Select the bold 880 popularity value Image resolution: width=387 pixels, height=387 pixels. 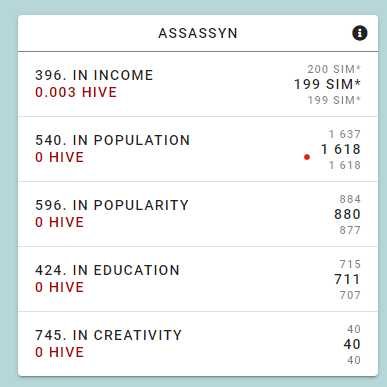pos(347,214)
